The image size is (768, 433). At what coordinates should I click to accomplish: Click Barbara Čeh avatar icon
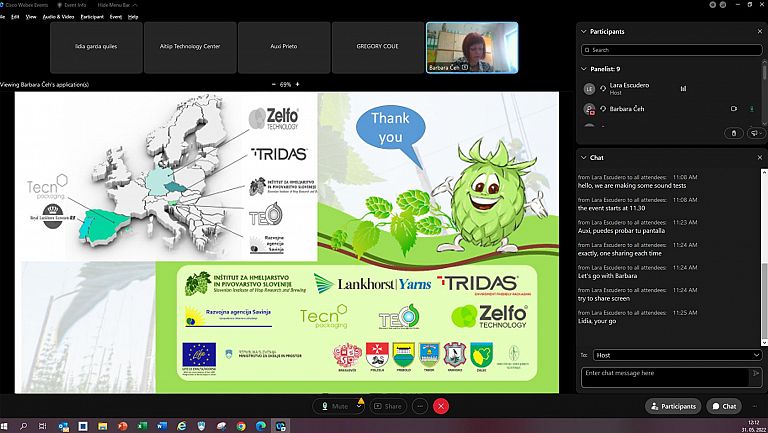click(x=589, y=109)
